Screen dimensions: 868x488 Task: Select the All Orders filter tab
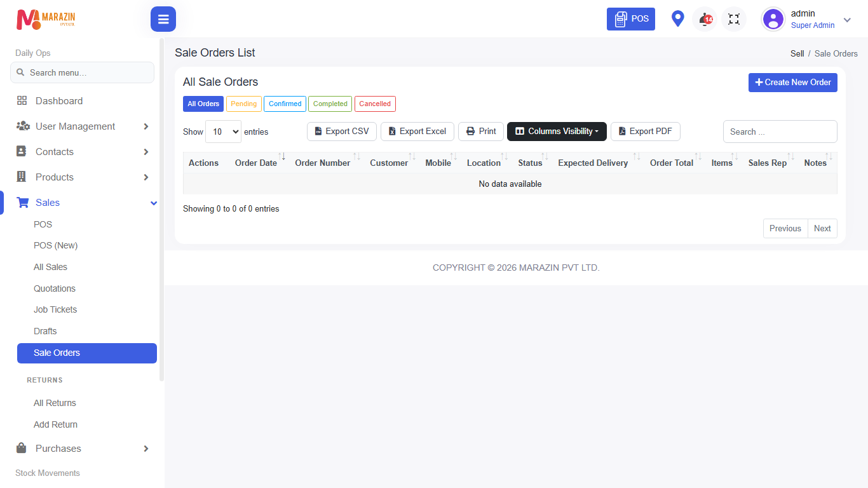pyautogui.click(x=203, y=104)
